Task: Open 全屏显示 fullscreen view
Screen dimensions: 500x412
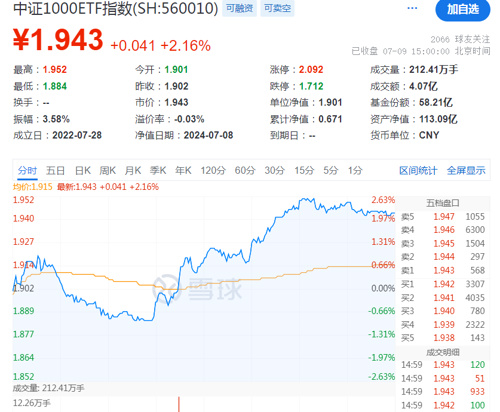Action: pos(466,171)
